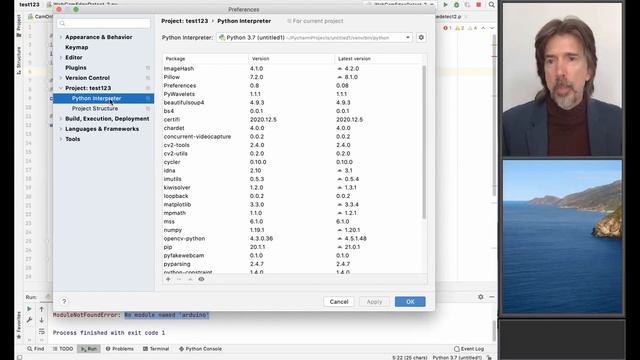Select the Pillow package row
640x360 pixels.
coord(292,77)
